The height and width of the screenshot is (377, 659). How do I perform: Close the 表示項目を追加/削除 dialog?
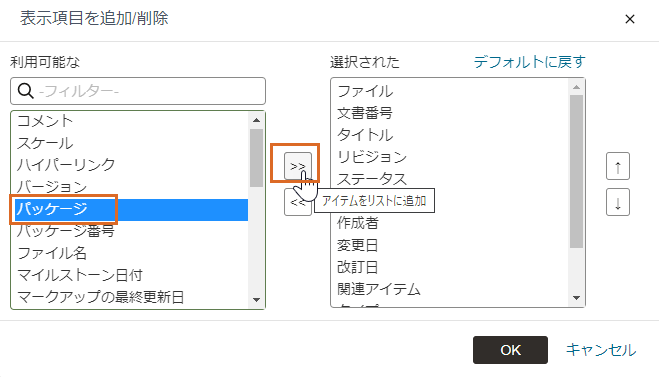tap(629, 19)
